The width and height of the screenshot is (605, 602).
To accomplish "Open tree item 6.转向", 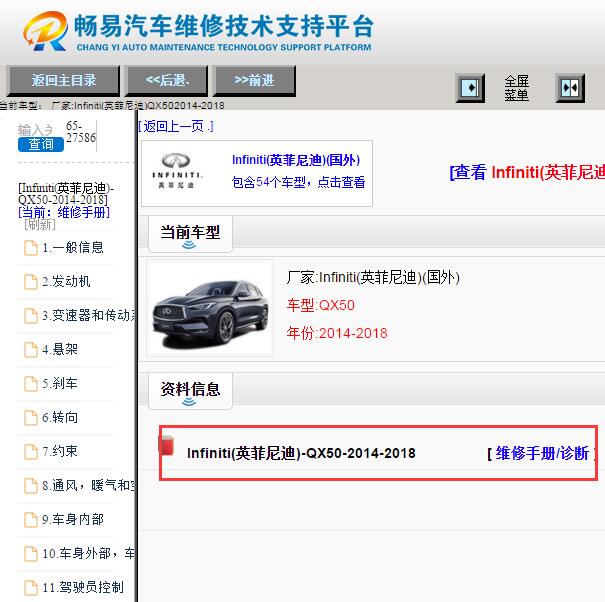I will [60, 417].
